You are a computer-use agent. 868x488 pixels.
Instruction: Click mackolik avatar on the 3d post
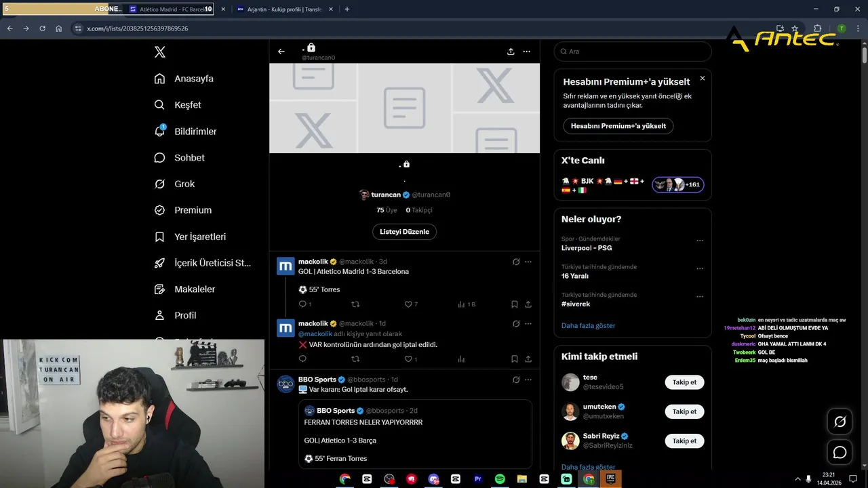285,266
